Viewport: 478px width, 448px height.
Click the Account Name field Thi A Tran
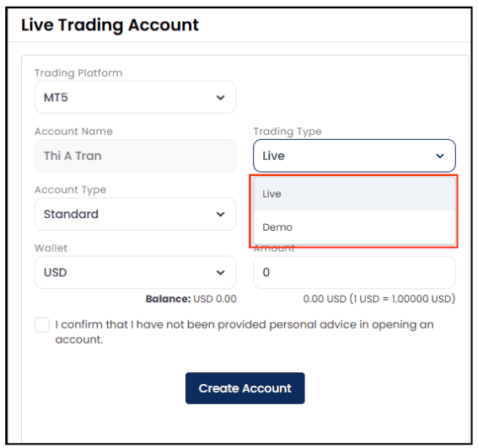coord(136,156)
